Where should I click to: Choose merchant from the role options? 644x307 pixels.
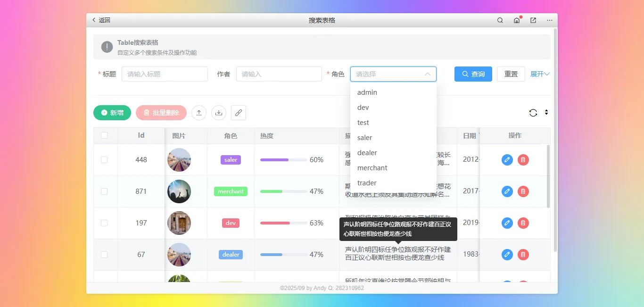[x=372, y=167]
